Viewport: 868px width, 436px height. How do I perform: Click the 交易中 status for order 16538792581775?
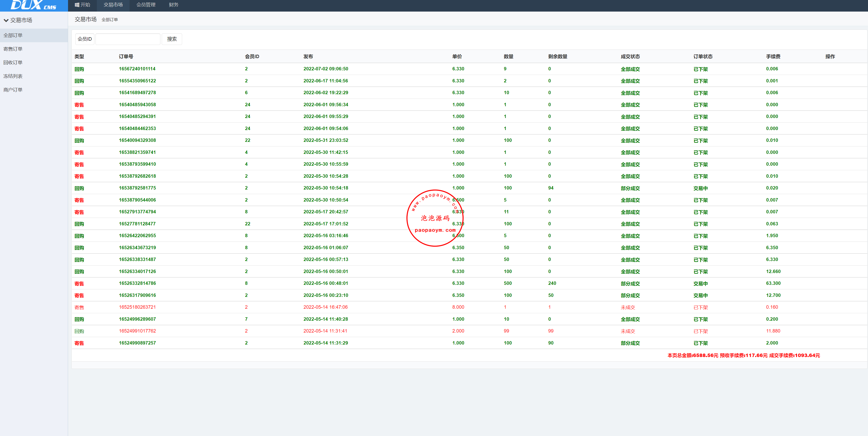click(x=700, y=188)
